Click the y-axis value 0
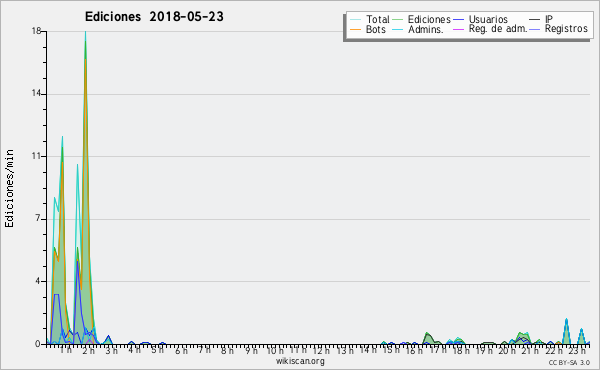 click(38, 344)
